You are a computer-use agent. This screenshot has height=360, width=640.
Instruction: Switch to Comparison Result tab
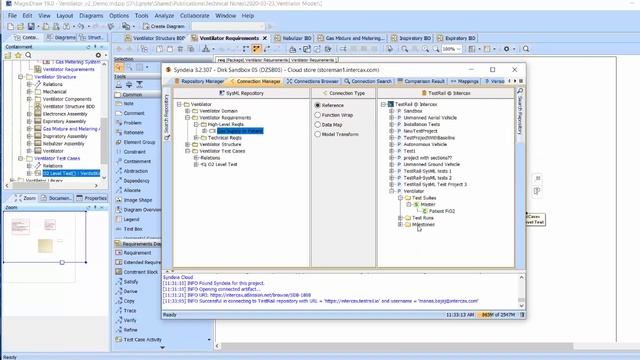coord(421,81)
